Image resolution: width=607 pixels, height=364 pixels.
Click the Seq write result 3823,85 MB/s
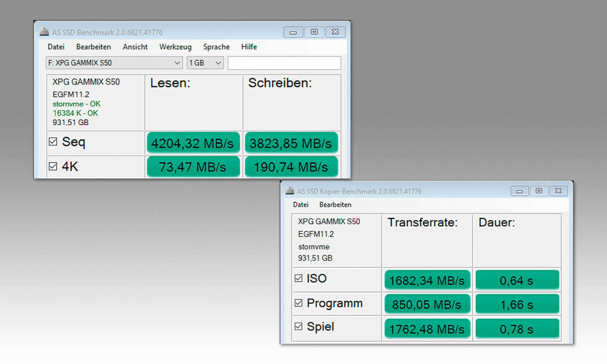pyautogui.click(x=291, y=144)
